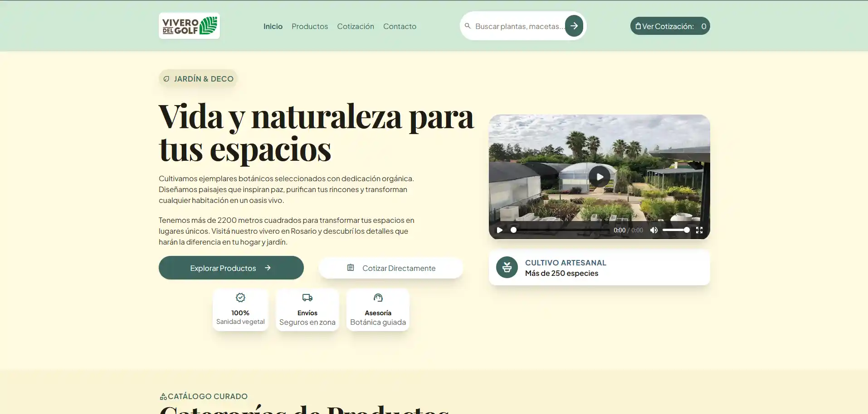
Task: Click the JARDÍN & DECO badge
Action: (x=198, y=79)
